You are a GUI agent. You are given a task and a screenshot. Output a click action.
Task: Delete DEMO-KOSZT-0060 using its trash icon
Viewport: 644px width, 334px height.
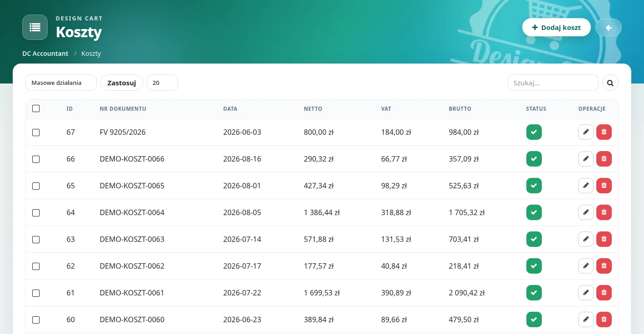604,319
